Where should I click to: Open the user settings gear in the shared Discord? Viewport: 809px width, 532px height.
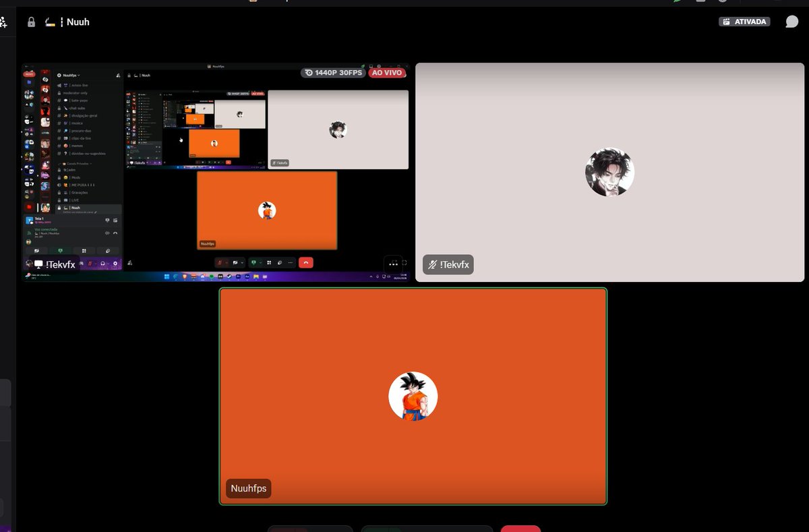115,264
